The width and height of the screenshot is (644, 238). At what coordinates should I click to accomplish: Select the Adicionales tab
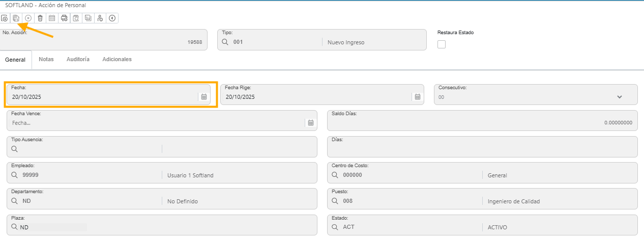[117, 59]
